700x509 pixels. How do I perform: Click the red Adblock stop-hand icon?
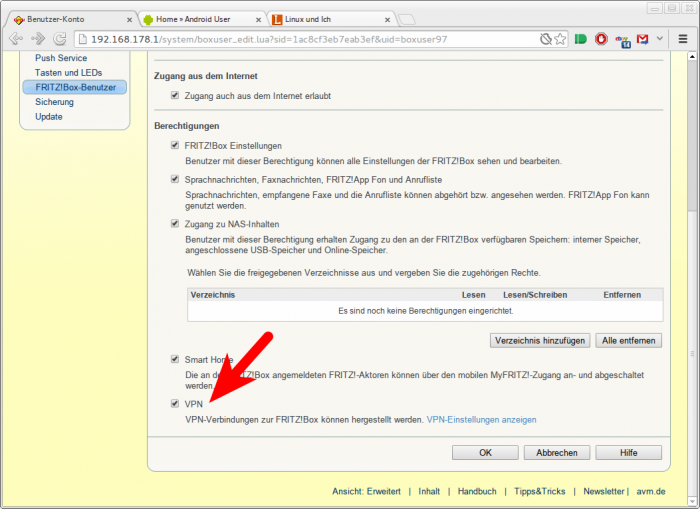[601, 39]
